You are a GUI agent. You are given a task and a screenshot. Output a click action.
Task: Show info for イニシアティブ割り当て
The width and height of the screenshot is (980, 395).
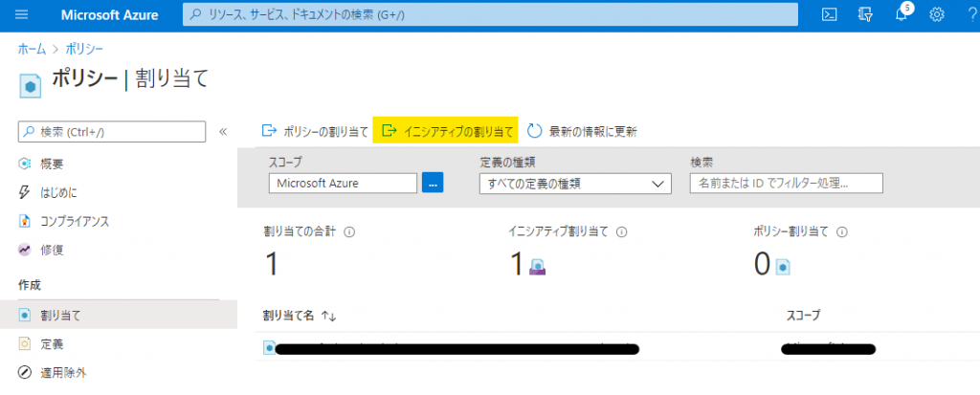(621, 231)
